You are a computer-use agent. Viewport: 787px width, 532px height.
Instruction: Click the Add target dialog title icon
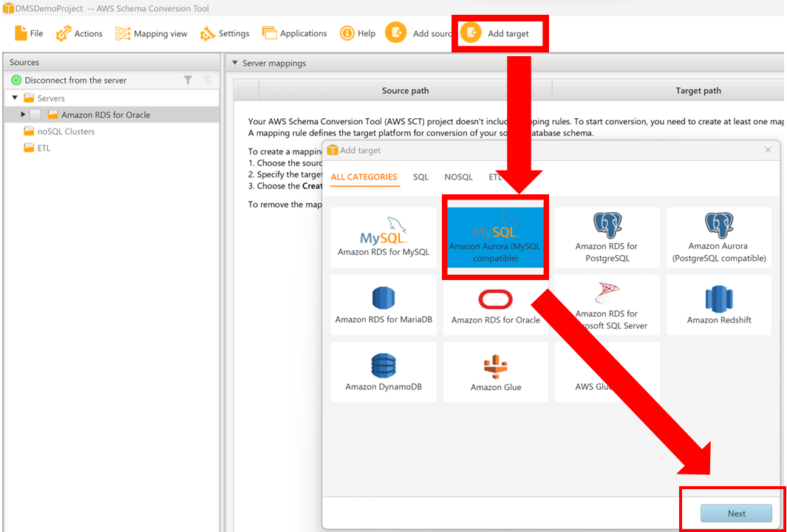[x=333, y=150]
